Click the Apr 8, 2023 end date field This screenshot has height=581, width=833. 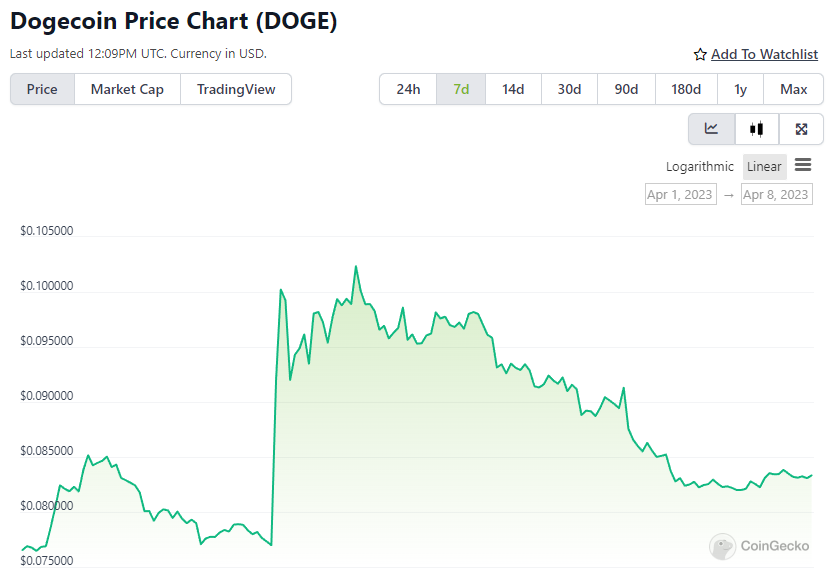pos(776,194)
